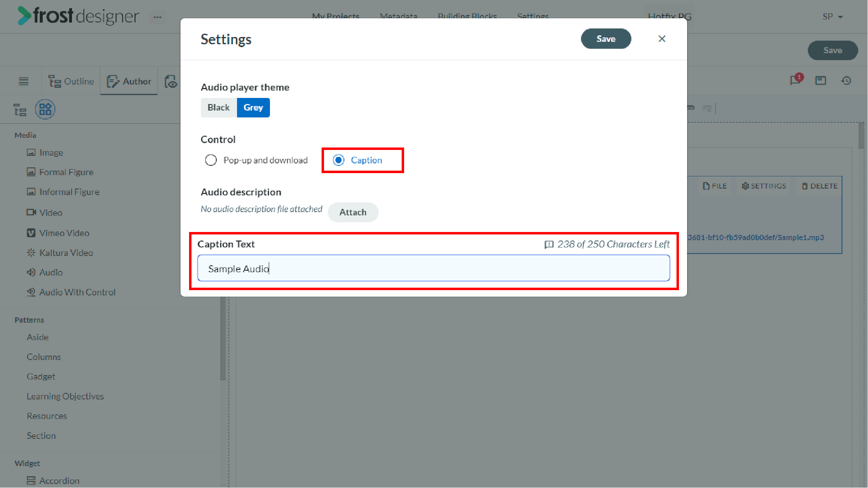The height and width of the screenshot is (488, 868).
Task: Select the Image media block
Action: [x=45, y=152]
